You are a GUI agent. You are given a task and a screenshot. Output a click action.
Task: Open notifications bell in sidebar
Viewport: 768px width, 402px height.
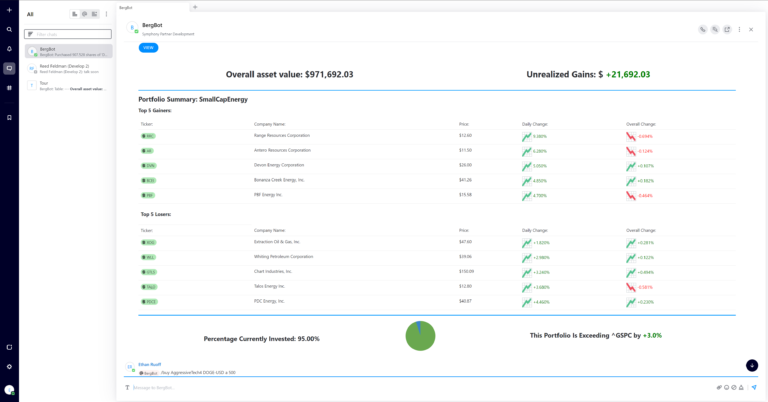9,48
